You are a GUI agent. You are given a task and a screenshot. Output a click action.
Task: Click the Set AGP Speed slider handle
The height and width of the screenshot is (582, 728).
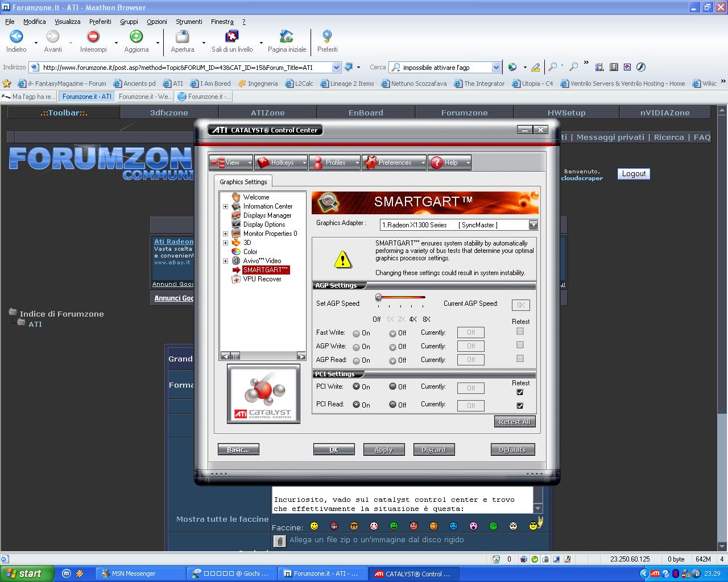[x=378, y=297]
